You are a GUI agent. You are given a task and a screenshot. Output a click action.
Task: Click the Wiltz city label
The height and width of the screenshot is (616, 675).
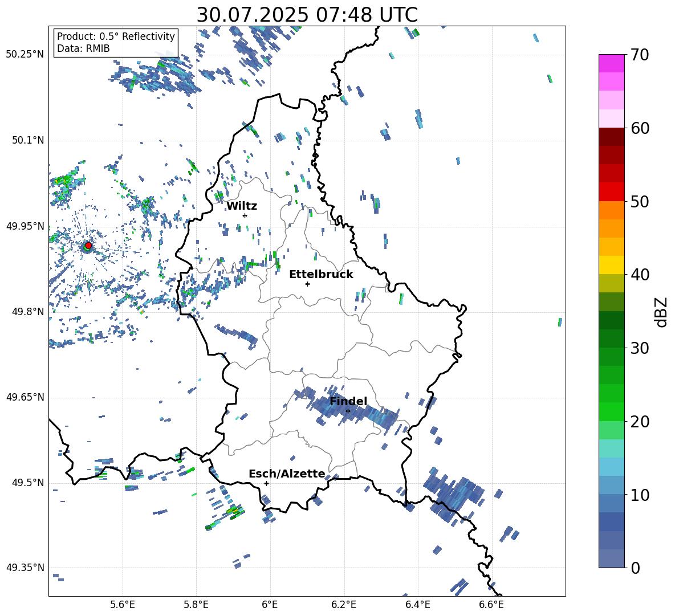pos(242,206)
